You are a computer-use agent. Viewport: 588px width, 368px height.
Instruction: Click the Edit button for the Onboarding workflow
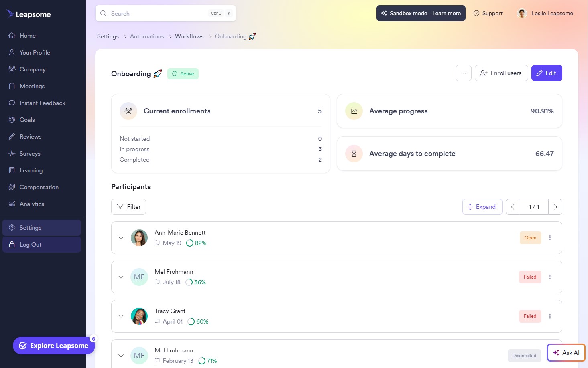[x=547, y=73]
